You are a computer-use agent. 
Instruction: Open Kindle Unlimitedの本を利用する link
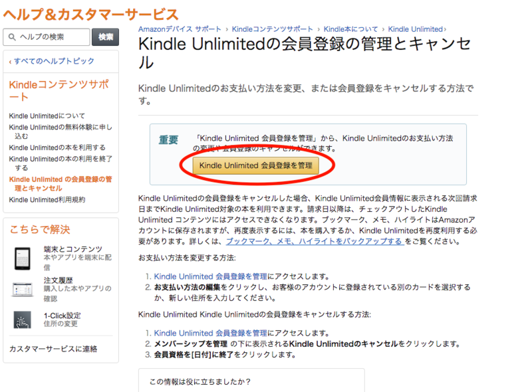tap(57, 147)
